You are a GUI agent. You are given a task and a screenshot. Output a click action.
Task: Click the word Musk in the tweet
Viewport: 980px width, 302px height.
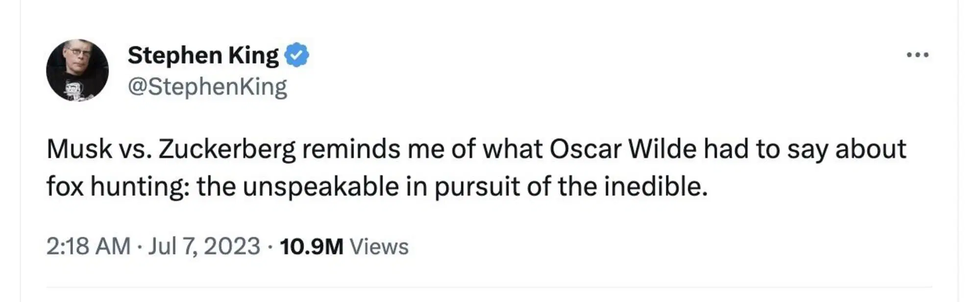(x=79, y=149)
